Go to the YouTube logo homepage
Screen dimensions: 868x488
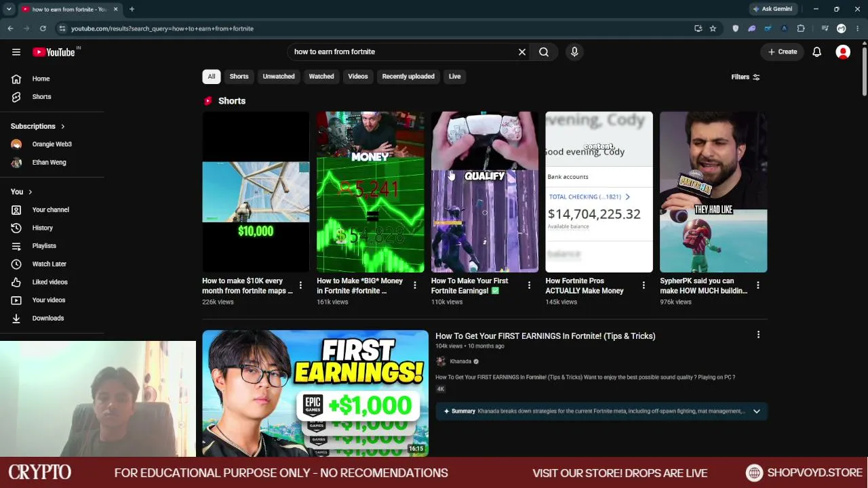point(54,52)
